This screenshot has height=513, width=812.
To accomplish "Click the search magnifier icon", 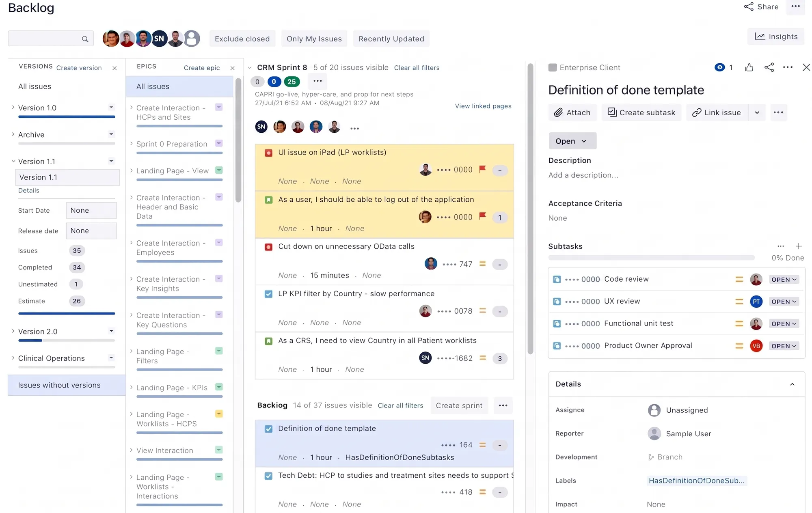I will click(85, 39).
